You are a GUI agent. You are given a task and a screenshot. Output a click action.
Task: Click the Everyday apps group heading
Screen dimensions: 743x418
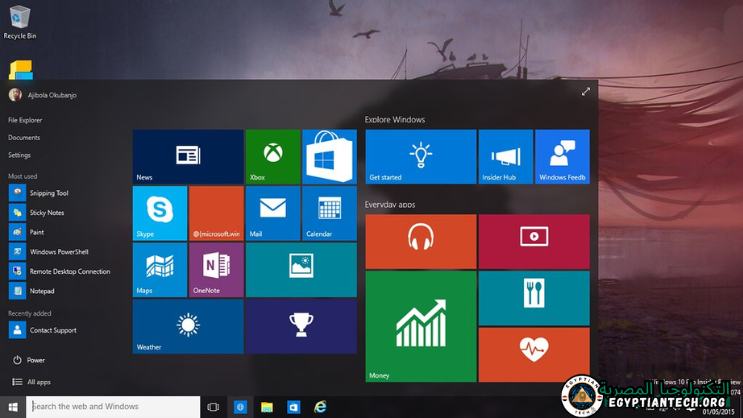coord(390,205)
